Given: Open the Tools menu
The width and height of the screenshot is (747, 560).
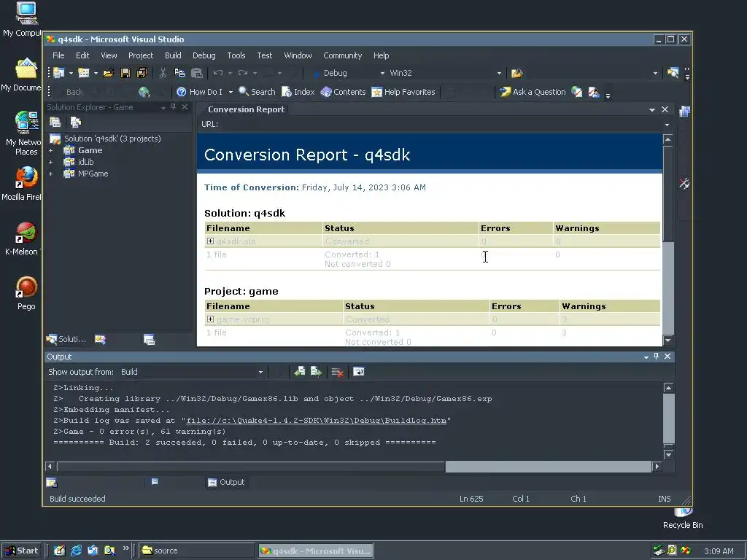Looking at the screenshot, I should pos(236,55).
